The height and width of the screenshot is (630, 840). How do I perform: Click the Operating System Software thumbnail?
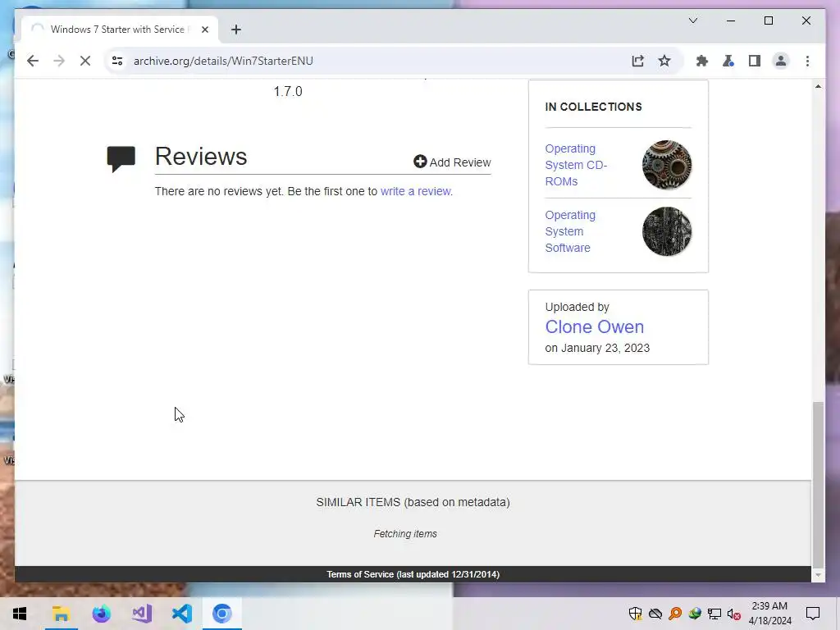(x=666, y=231)
